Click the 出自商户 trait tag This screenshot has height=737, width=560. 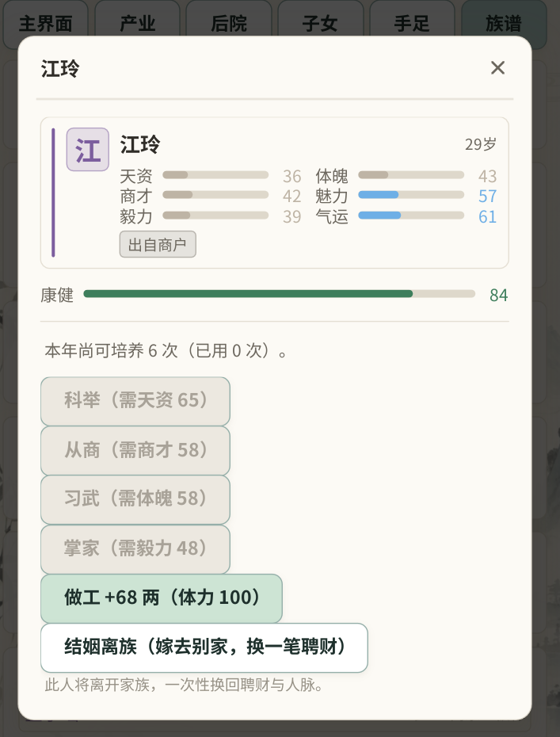click(158, 244)
